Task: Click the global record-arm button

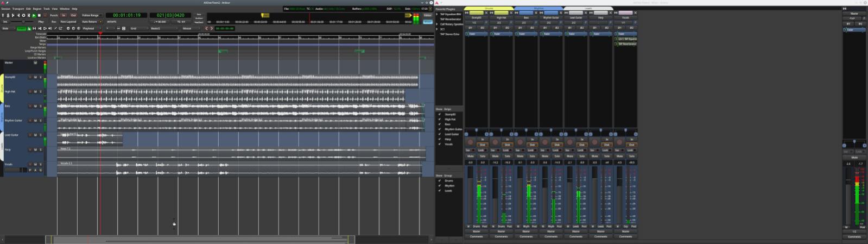Action: [45, 15]
